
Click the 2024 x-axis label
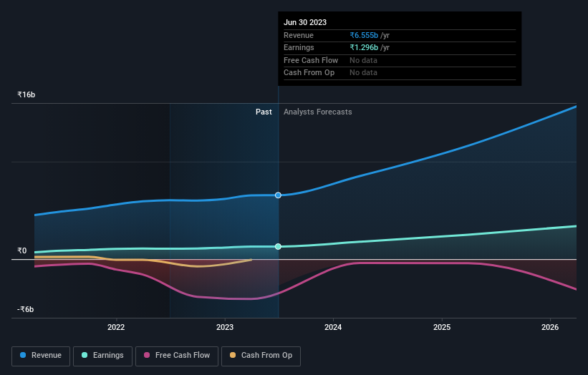[x=333, y=327]
